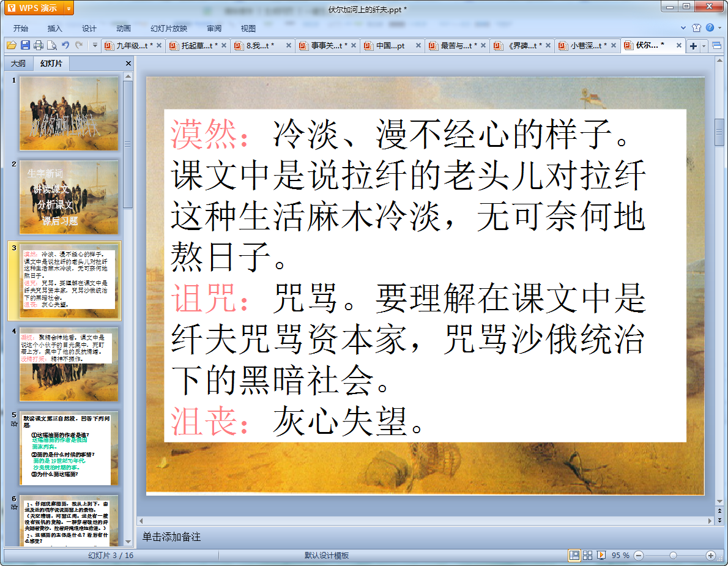The image size is (728, 566).
Task: Expand the quick access toolbar customize arrow
Action: tap(95, 45)
